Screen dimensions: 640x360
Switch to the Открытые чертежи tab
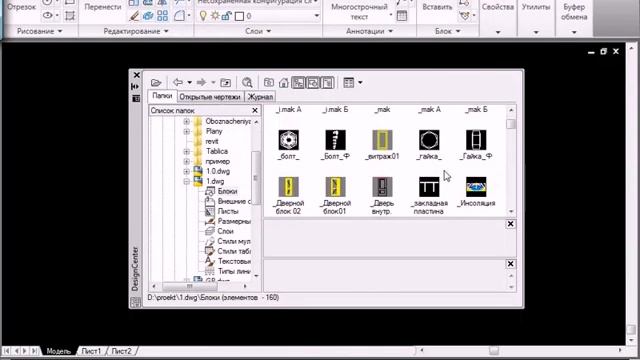[210, 97]
